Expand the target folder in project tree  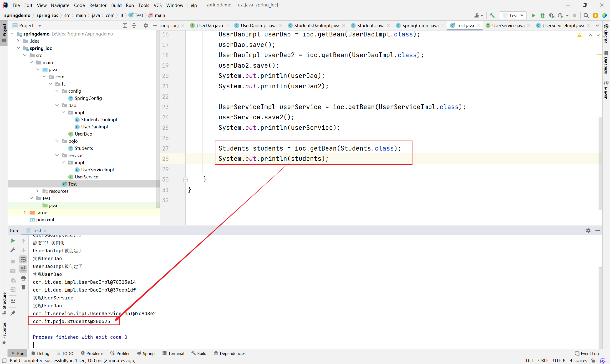click(25, 212)
